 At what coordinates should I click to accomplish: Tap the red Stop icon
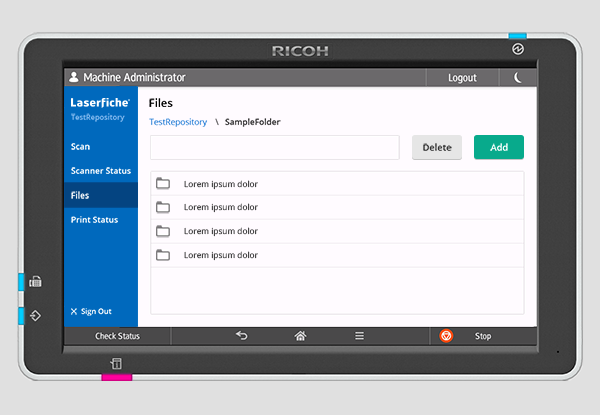click(x=446, y=336)
